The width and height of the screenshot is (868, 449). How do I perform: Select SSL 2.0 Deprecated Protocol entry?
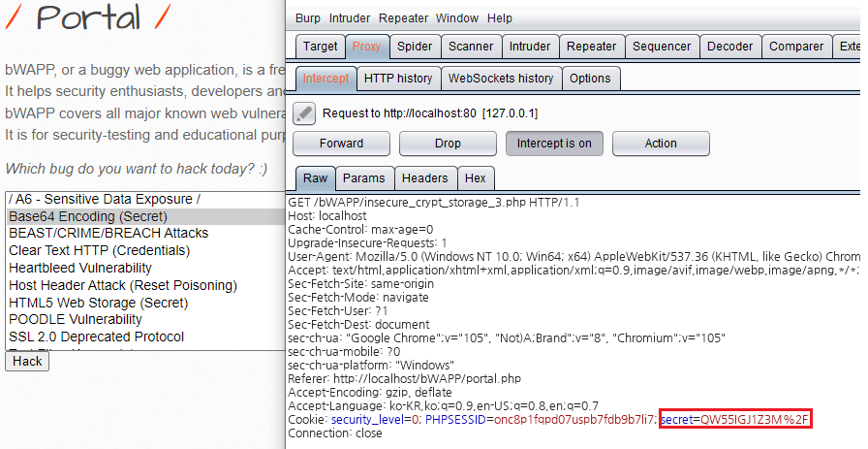[x=145, y=337]
